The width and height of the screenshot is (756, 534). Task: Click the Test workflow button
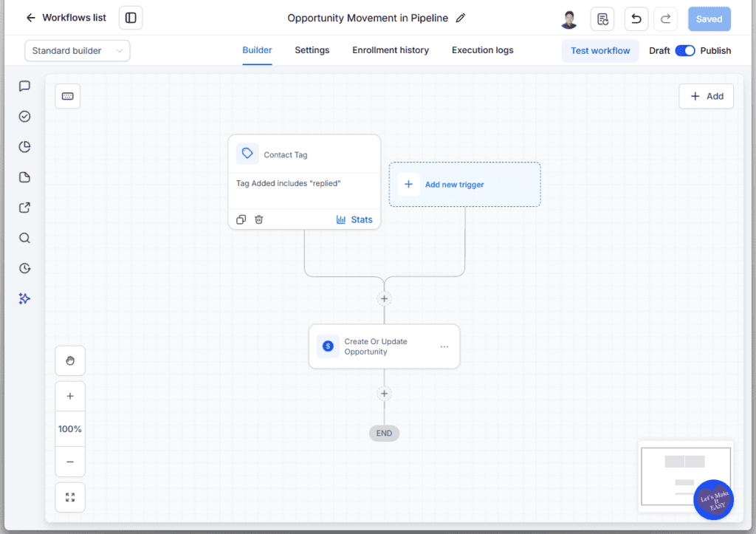tap(600, 51)
